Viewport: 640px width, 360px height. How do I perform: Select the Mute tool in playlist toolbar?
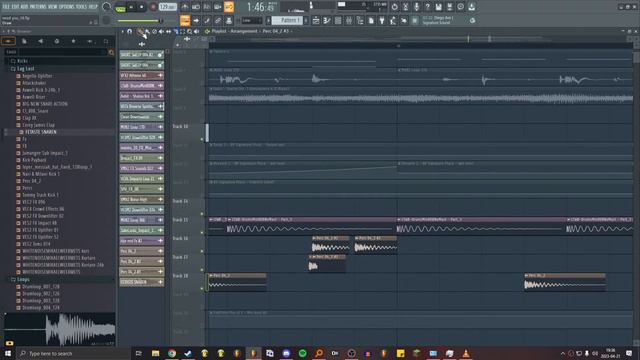(x=161, y=31)
